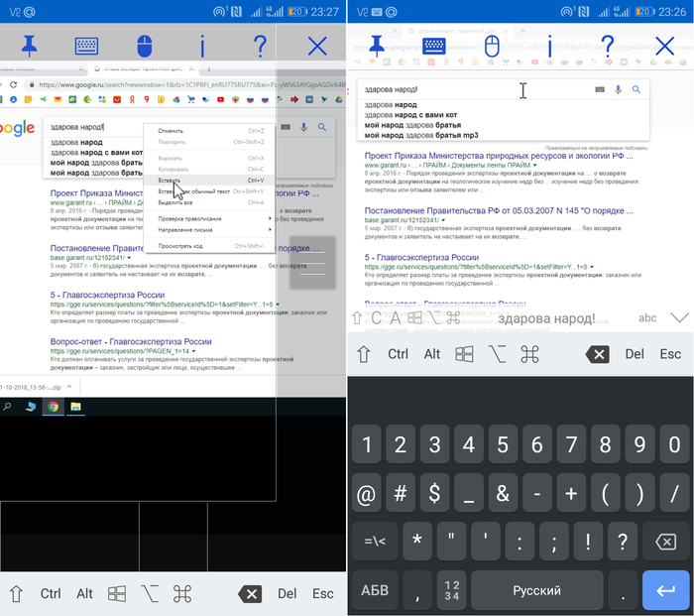The width and height of the screenshot is (694, 616).
Task: Open info 'i' icon in left screenshot toolbar
Action: (x=202, y=46)
